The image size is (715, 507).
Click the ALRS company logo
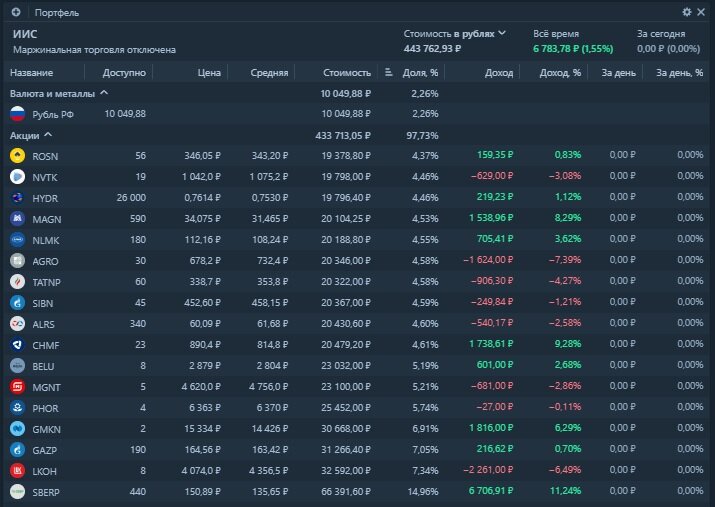[x=17, y=324]
